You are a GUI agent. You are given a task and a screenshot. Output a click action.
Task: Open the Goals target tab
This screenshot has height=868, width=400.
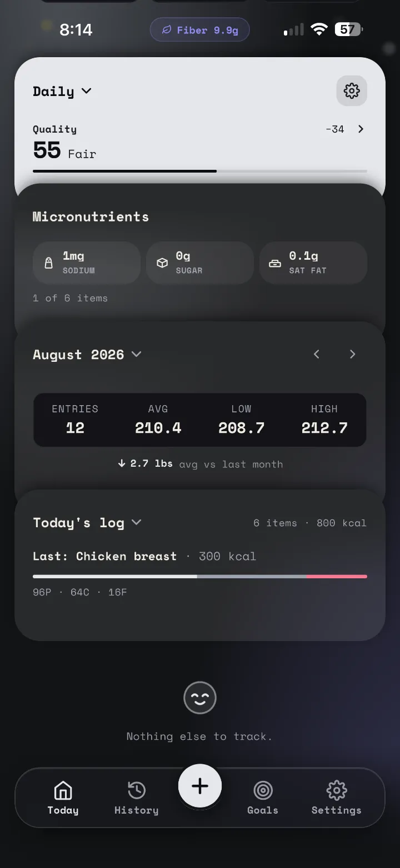[262, 798]
